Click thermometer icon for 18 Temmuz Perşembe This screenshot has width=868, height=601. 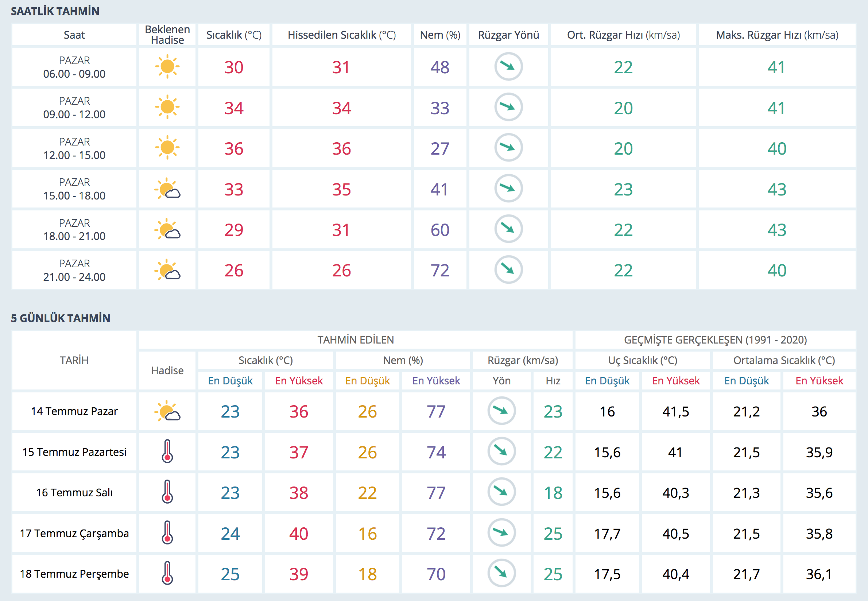(x=167, y=573)
